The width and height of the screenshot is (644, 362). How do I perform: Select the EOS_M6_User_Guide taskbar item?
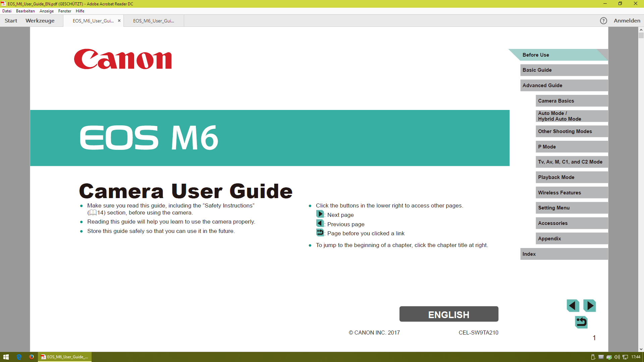click(x=65, y=357)
